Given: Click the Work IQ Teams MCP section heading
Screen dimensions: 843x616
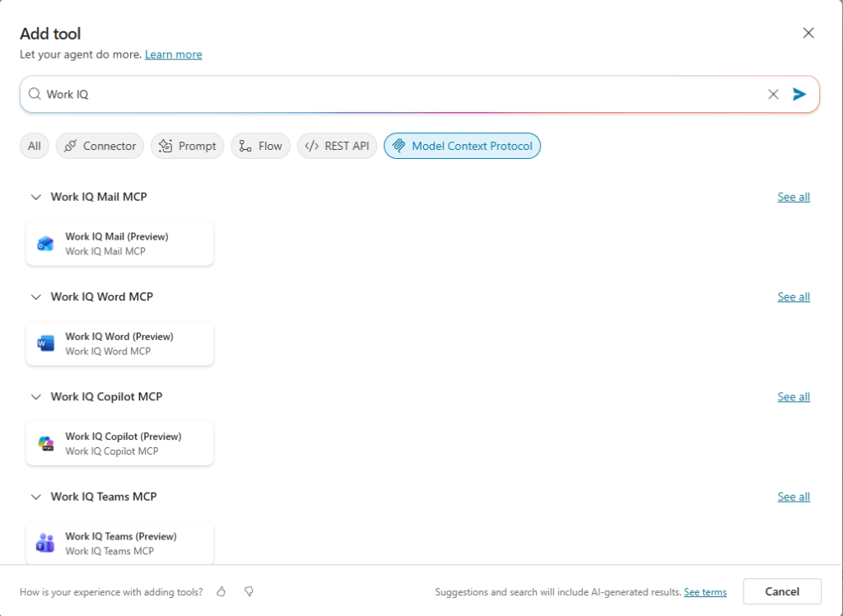Looking at the screenshot, I should (x=104, y=497).
